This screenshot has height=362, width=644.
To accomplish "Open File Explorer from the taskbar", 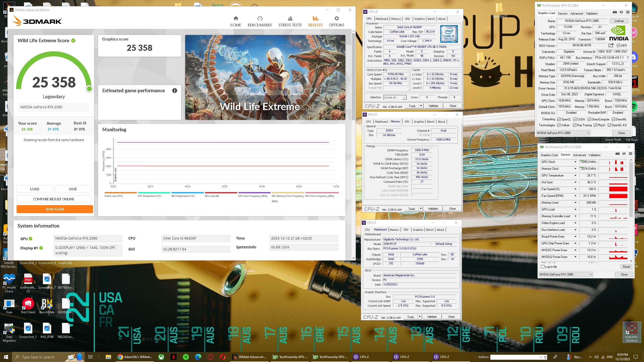I will point(108,357).
